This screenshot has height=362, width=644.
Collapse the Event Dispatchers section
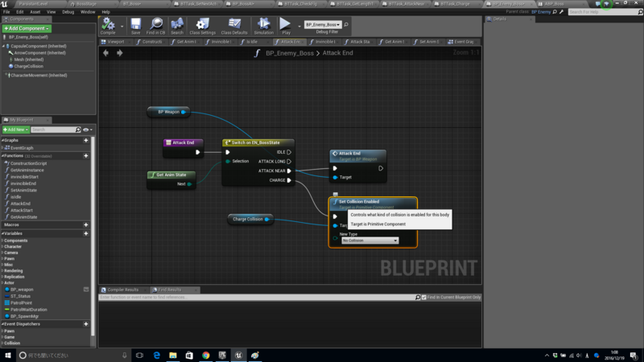click(3, 324)
